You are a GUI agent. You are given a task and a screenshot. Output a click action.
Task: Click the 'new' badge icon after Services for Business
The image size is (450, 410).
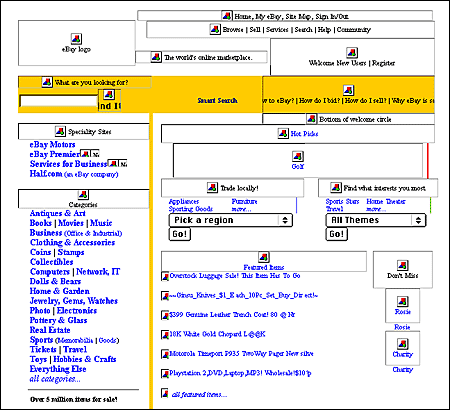(118, 163)
